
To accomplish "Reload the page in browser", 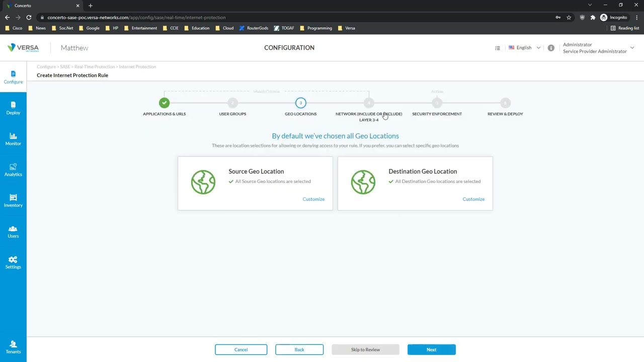I will pos(29,17).
